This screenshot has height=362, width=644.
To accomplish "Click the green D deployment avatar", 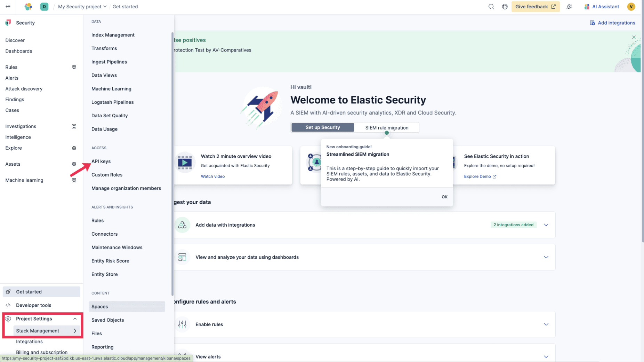I will click(x=44, y=7).
